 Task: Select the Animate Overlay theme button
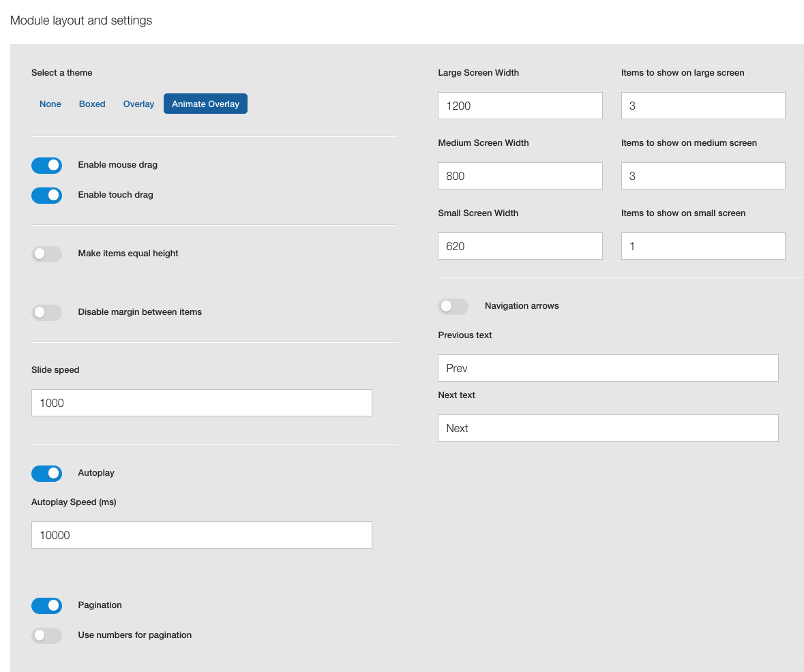click(x=206, y=104)
